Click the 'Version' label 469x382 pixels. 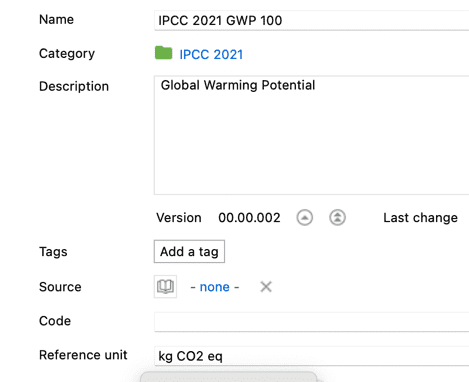click(179, 218)
